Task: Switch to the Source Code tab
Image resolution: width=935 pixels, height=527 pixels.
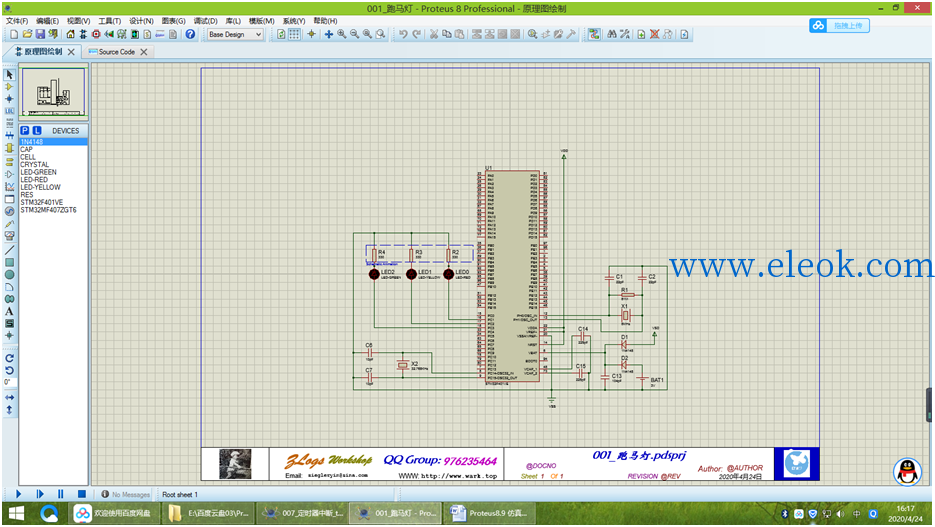Action: pyautogui.click(x=117, y=52)
